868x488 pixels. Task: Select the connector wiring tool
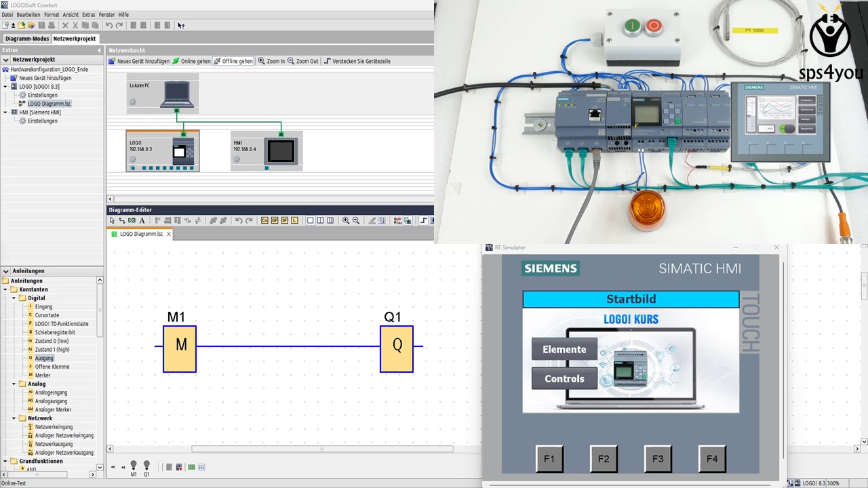click(121, 220)
